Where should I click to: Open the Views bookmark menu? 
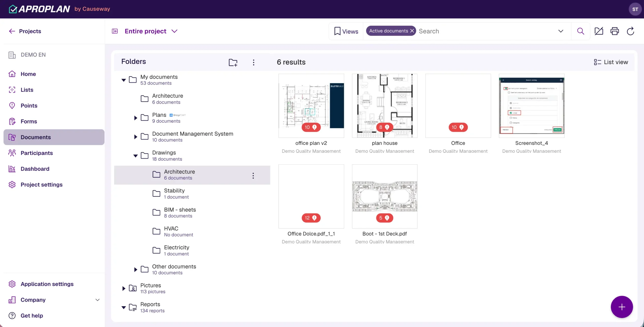click(x=346, y=31)
